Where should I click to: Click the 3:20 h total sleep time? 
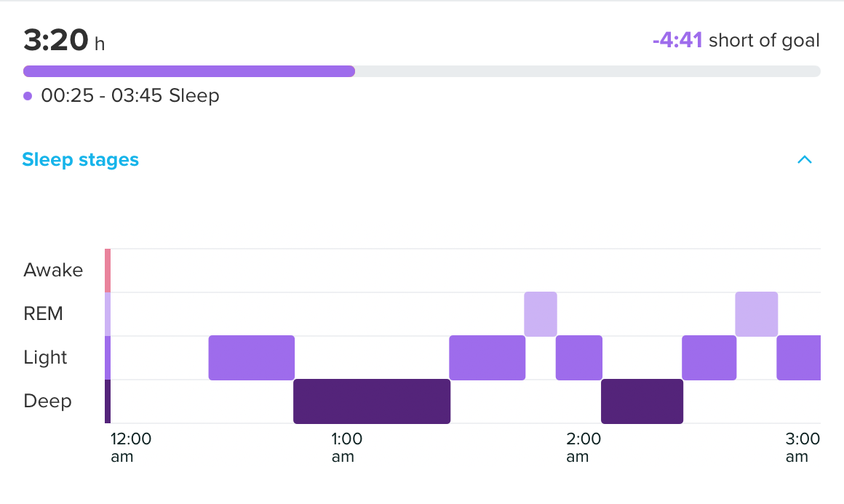click(64, 41)
